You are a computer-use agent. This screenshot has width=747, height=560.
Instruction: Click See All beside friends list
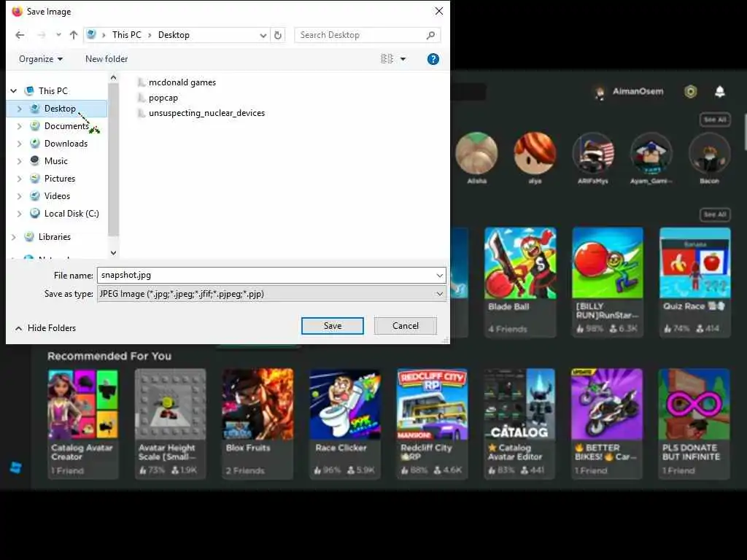tap(715, 120)
